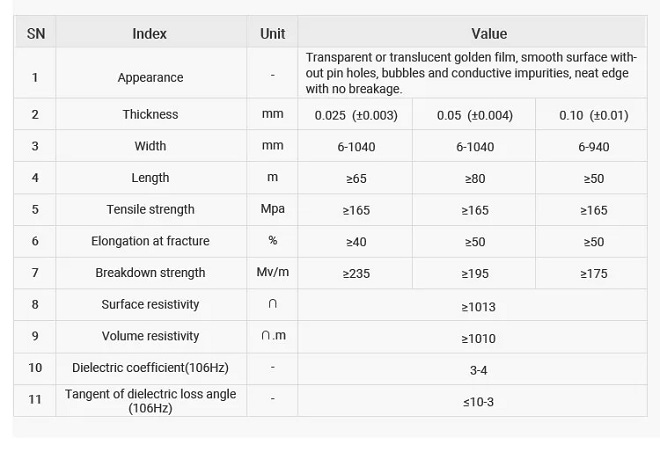Click the Value column header
This screenshot has height=452, width=660.
(489, 34)
